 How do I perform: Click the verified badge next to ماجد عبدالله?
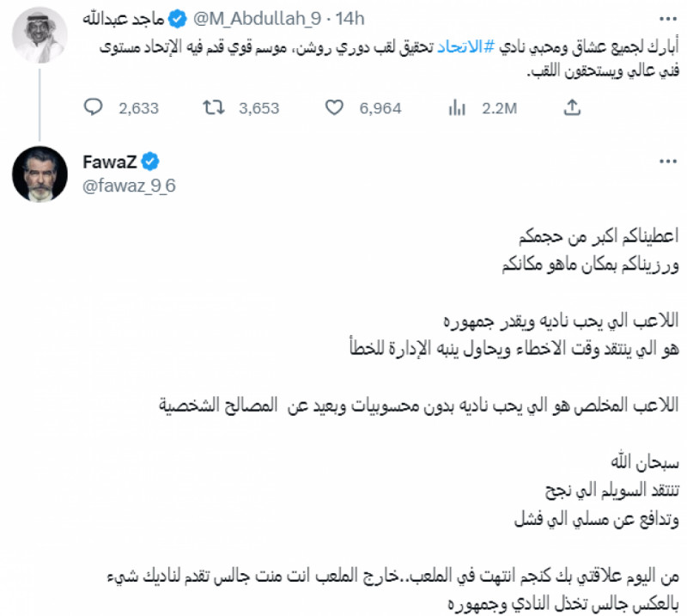175,15
